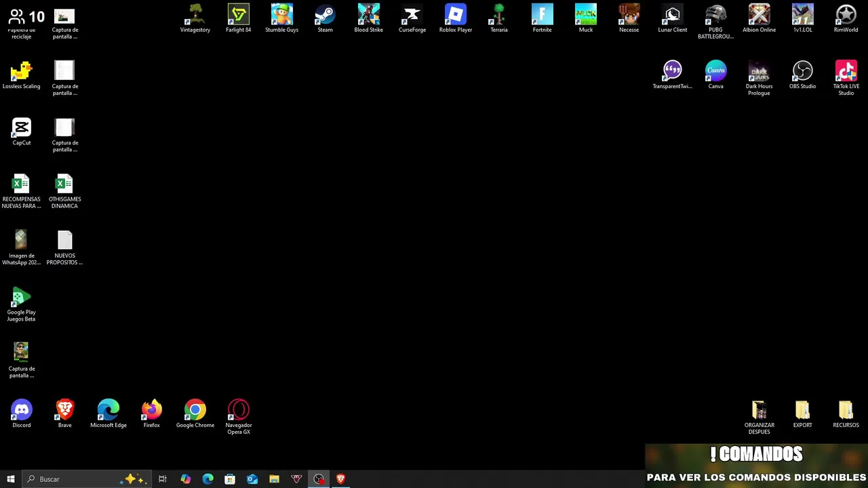
Task: Open the Fortnite shortcut
Action: [x=542, y=18]
